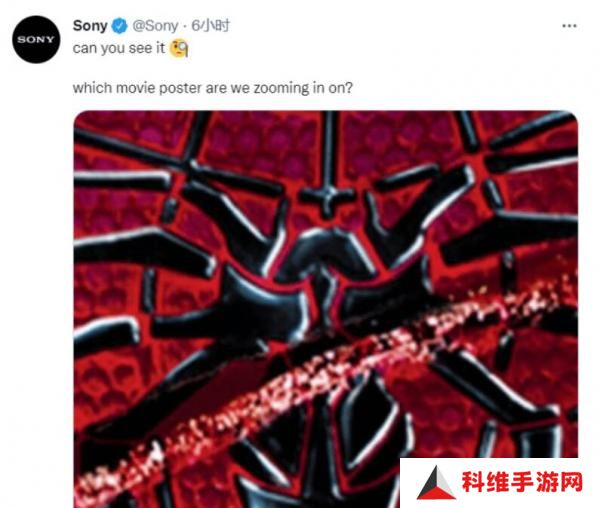Click the 科维手游网 watermark text
This screenshot has width=600, height=508.
coord(522,482)
